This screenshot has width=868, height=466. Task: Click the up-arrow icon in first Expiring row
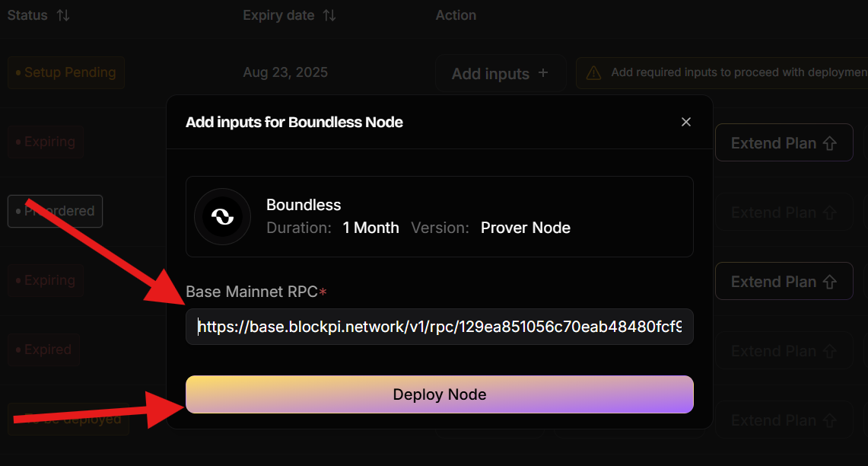click(x=830, y=143)
